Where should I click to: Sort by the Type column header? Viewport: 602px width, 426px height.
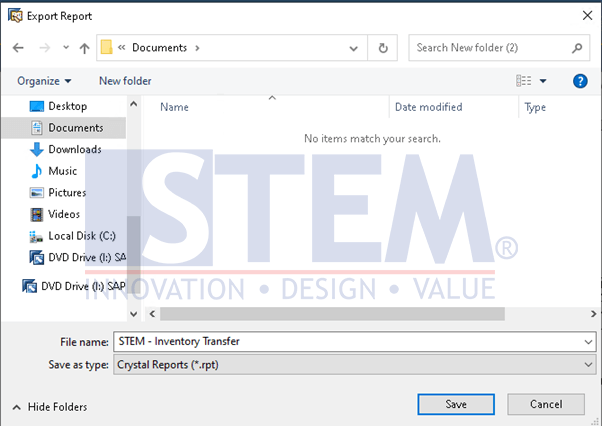(x=535, y=107)
